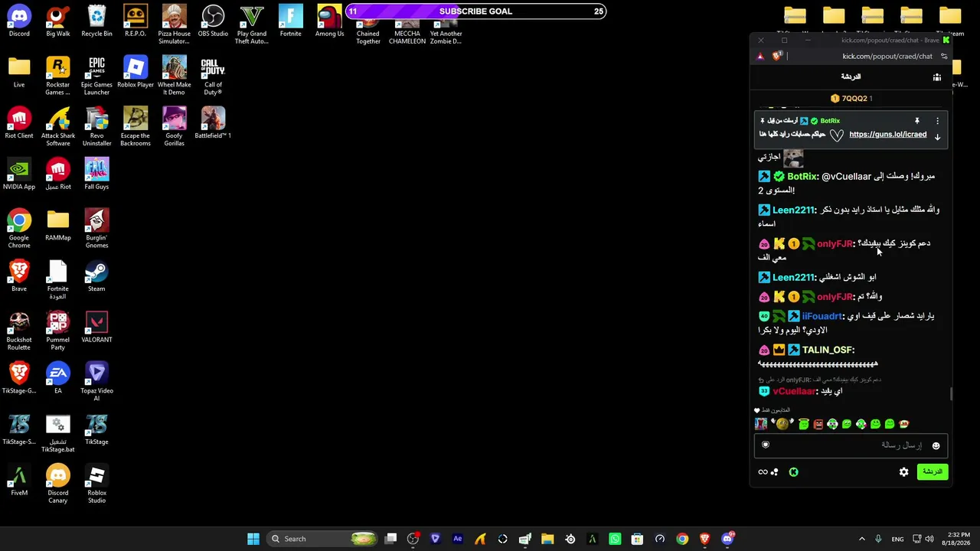Launch R.E.P.O. from the desktop
Image resolution: width=980 pixels, height=551 pixels.
[136, 21]
